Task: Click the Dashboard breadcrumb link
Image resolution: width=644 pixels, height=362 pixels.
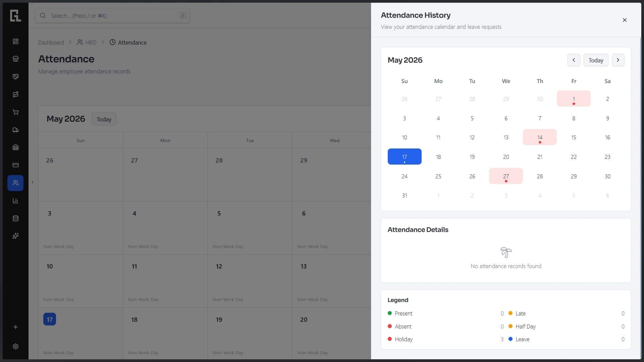Action: 51,43
